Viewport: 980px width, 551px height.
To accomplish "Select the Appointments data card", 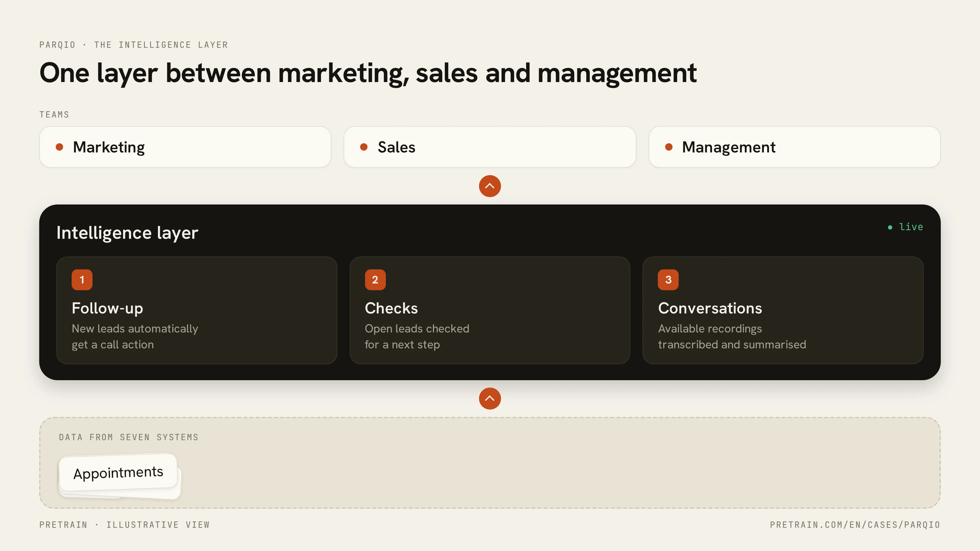I will click(118, 472).
